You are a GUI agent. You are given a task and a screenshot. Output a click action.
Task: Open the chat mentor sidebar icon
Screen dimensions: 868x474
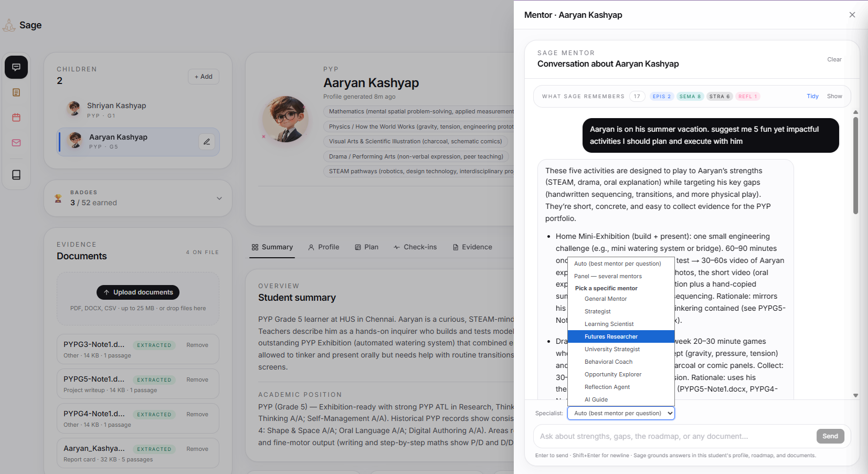coord(16,67)
